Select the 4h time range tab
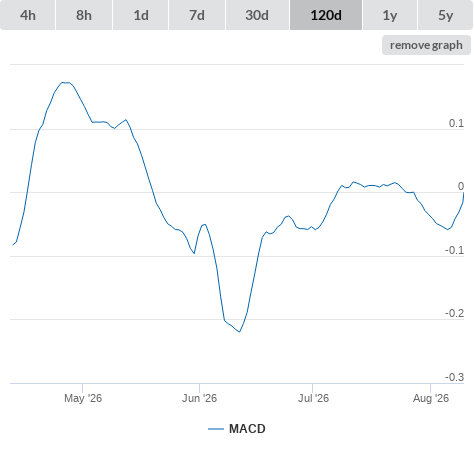Image resolution: width=474 pixels, height=455 pixels. click(x=28, y=15)
